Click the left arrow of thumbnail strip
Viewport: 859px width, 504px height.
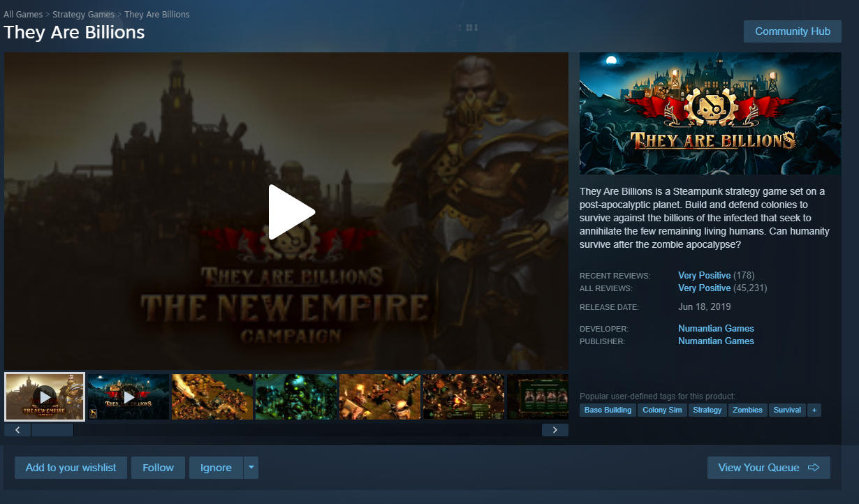(x=17, y=430)
